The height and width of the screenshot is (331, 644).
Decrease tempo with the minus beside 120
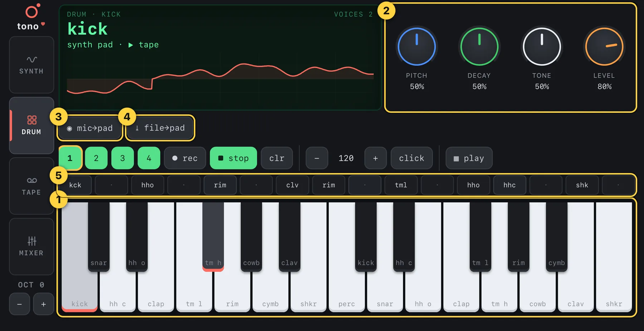click(317, 158)
